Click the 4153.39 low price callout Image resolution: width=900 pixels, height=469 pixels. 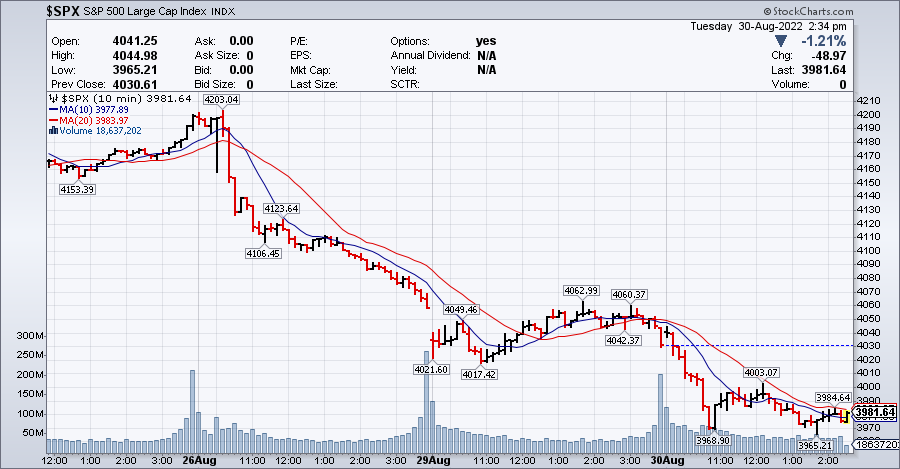[x=77, y=189]
